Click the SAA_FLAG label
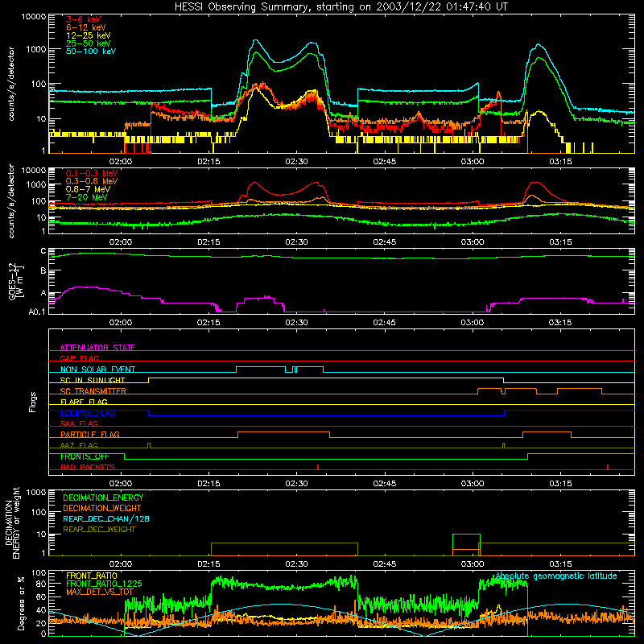 point(79,423)
